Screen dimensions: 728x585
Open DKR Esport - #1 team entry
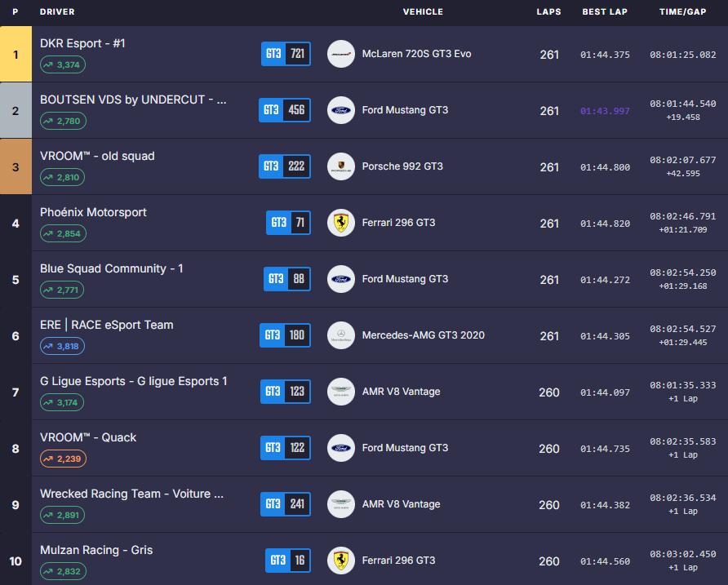(x=82, y=43)
